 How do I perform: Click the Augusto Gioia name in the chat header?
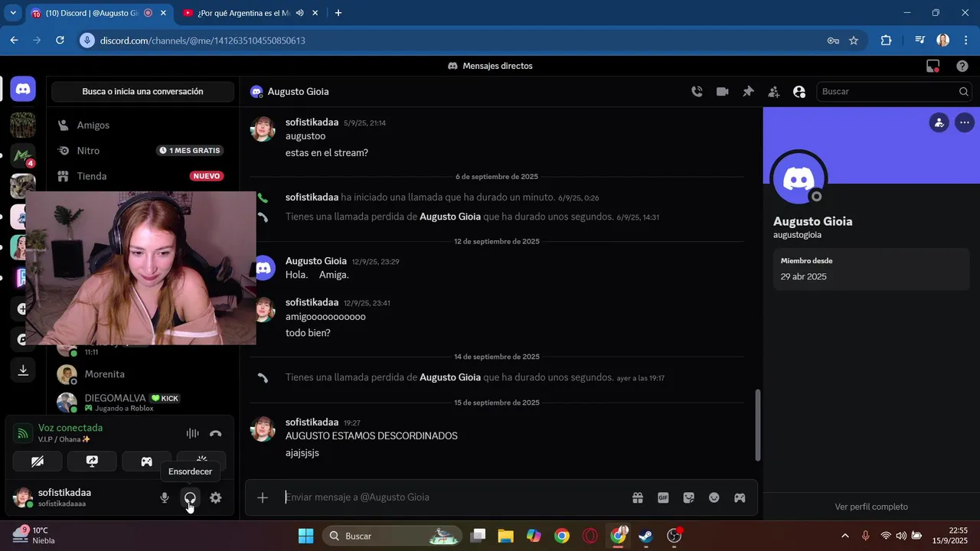[x=298, y=92]
